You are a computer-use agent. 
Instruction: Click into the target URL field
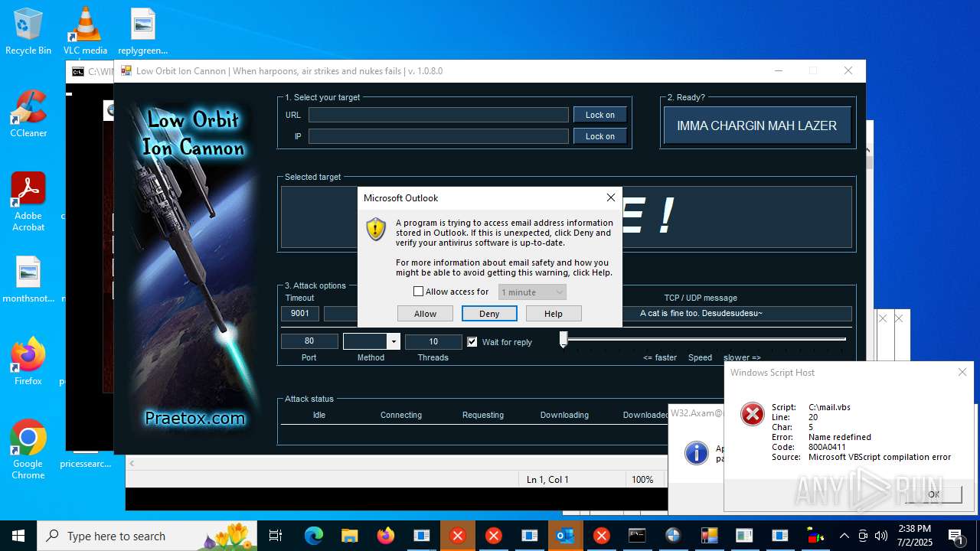pos(439,115)
